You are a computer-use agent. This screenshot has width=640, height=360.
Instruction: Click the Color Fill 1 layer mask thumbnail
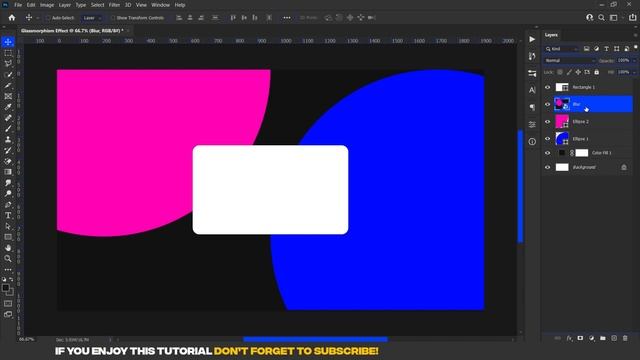pos(582,153)
